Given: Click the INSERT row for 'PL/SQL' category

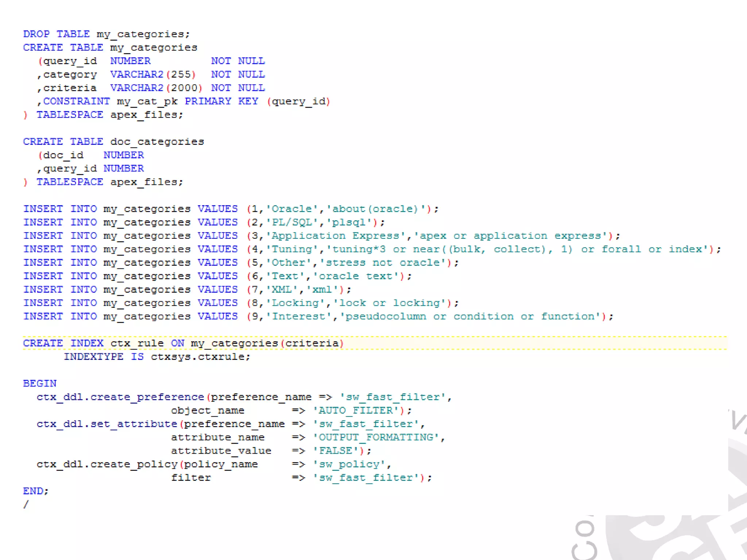Looking at the screenshot, I should pyautogui.click(x=204, y=222).
